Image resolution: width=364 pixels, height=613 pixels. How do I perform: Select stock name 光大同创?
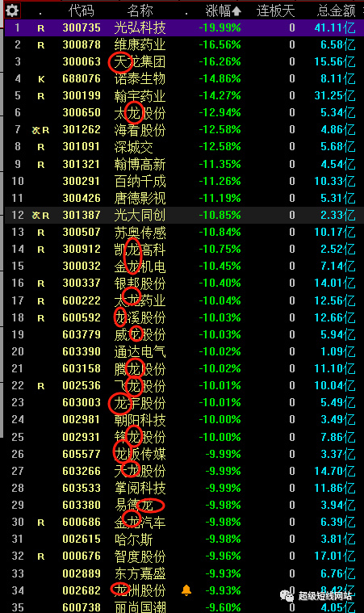click(140, 215)
